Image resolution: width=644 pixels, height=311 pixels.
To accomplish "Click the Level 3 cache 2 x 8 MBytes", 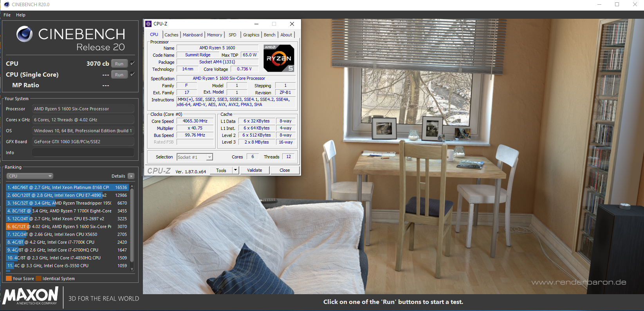I will pos(256,142).
